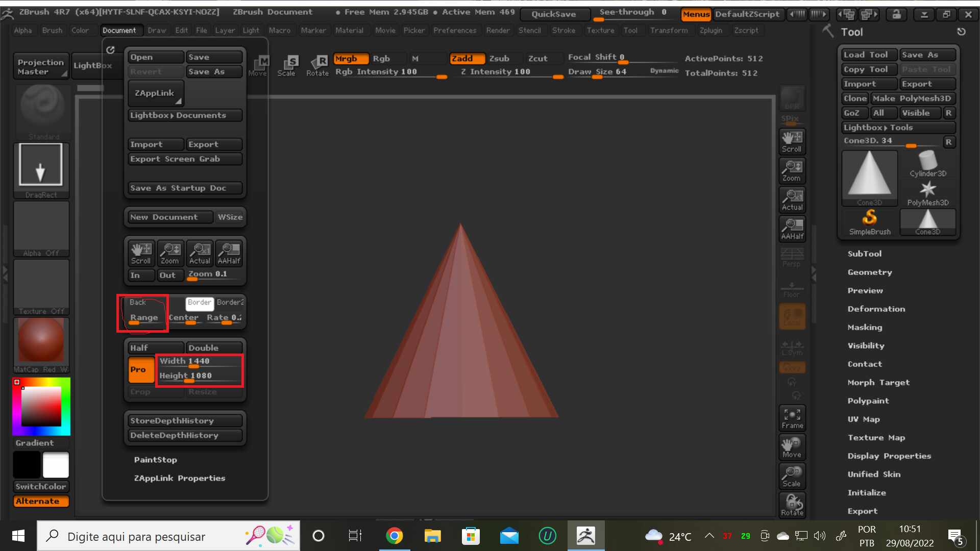The height and width of the screenshot is (551, 980).
Task: Open the Preferences menu
Action: [454, 30]
